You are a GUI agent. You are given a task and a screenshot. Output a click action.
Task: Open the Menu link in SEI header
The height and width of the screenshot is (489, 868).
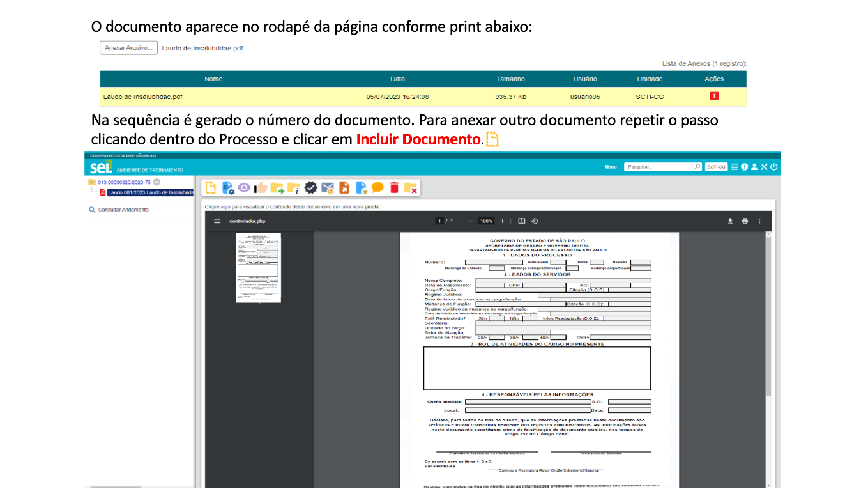click(x=611, y=167)
